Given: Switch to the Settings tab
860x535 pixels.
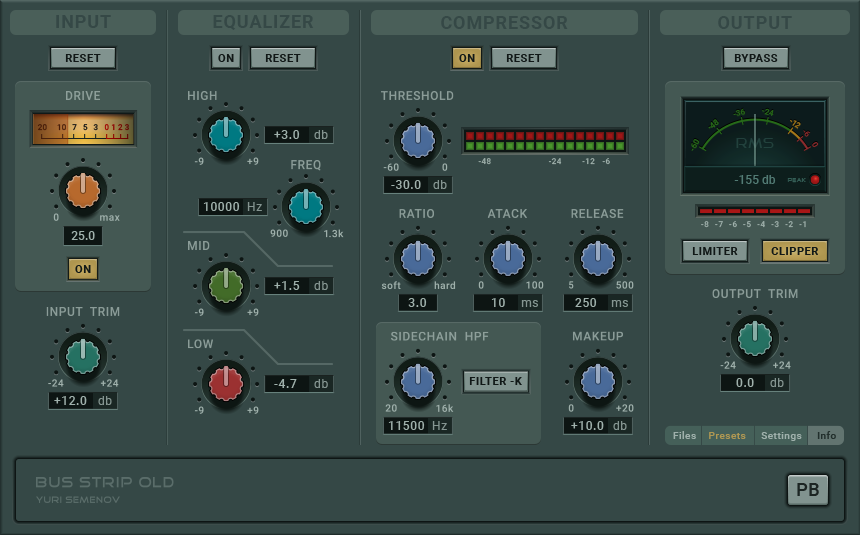Looking at the screenshot, I should click(x=781, y=436).
